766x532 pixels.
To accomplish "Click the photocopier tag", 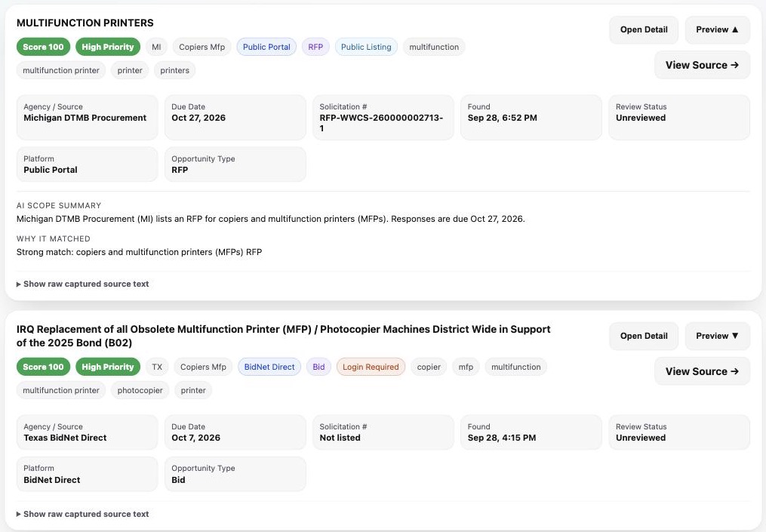I will click(140, 390).
